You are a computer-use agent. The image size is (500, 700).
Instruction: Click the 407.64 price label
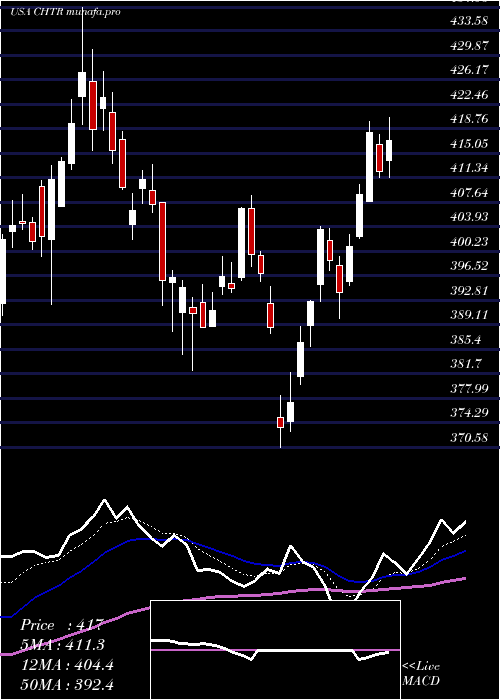(x=468, y=193)
